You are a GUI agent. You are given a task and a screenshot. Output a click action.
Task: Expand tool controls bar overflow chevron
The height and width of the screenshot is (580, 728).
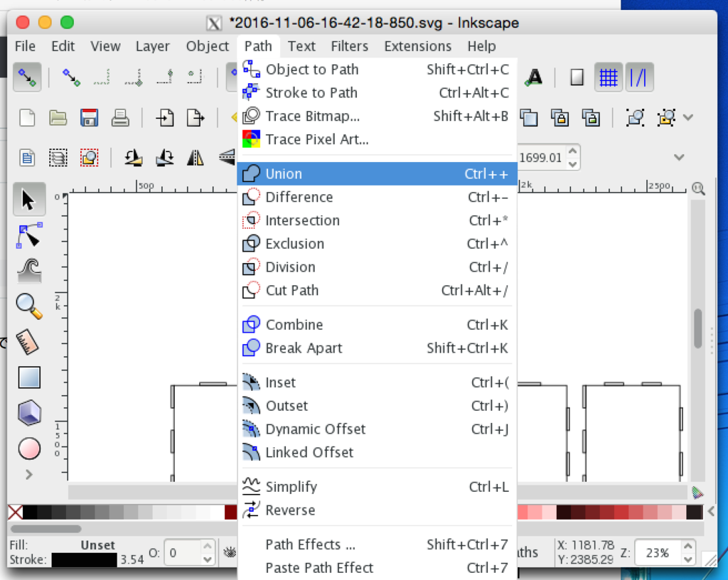click(x=679, y=157)
